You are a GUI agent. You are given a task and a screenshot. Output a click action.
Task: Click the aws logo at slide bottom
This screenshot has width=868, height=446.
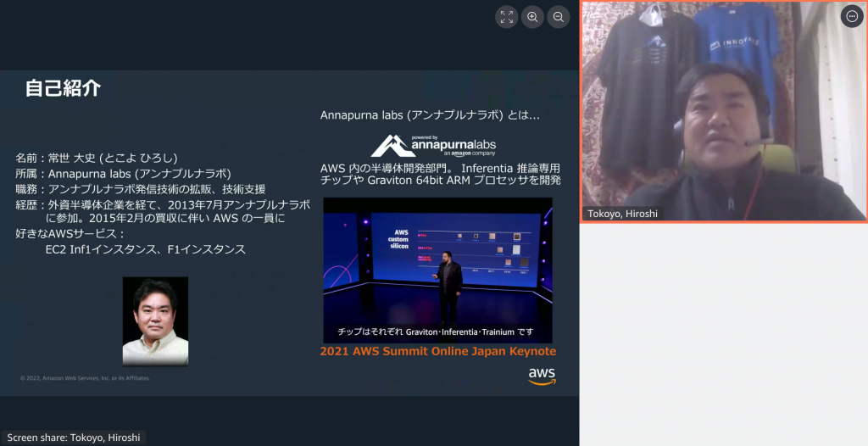542,376
